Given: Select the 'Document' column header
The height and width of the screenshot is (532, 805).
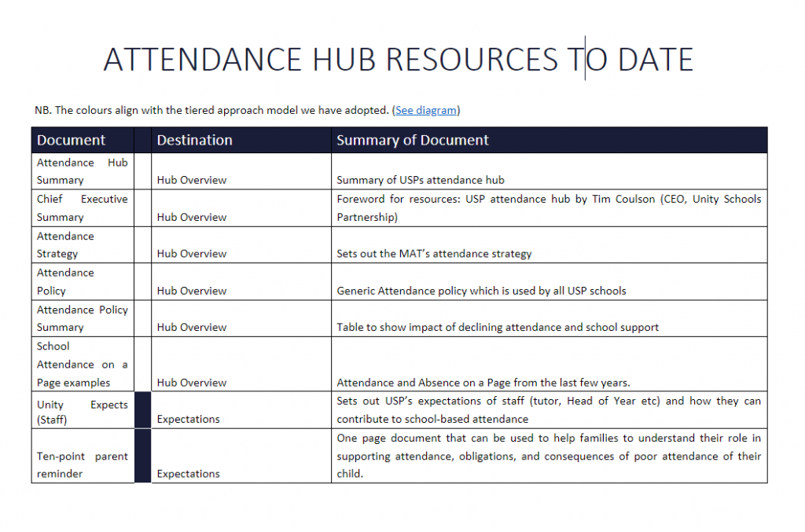Looking at the screenshot, I should point(83,140).
